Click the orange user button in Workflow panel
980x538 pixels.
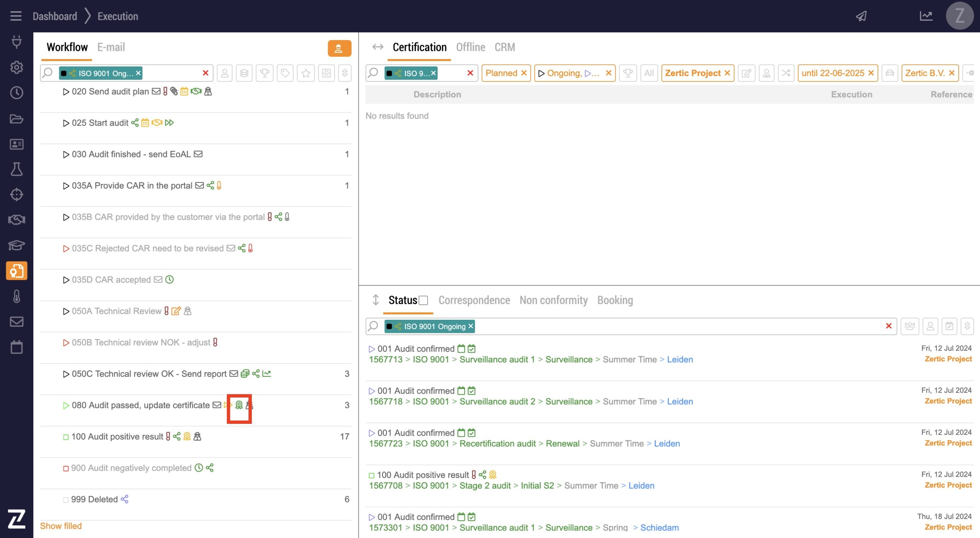point(339,48)
